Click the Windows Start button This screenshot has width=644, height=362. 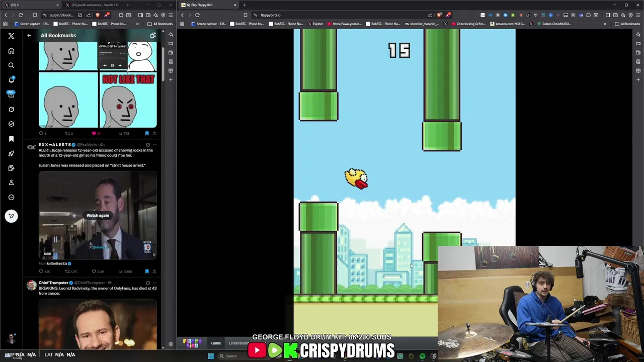click(x=211, y=356)
